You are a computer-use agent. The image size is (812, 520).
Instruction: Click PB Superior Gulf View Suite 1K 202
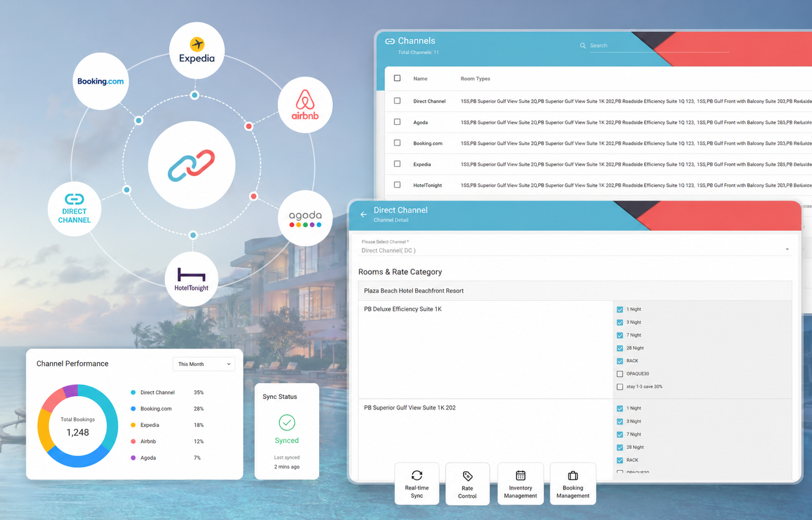click(409, 408)
